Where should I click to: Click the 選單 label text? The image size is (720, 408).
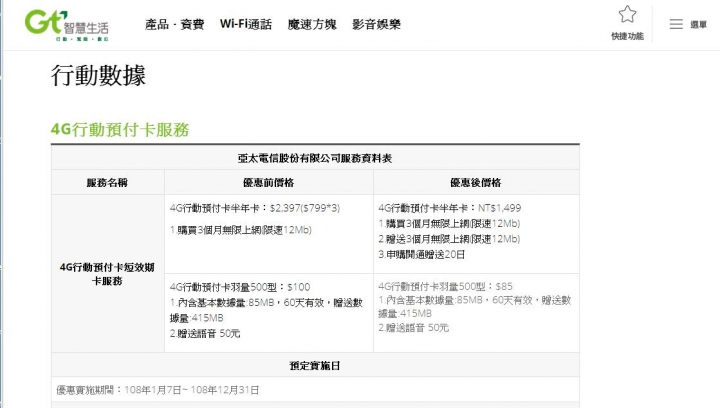[698, 25]
